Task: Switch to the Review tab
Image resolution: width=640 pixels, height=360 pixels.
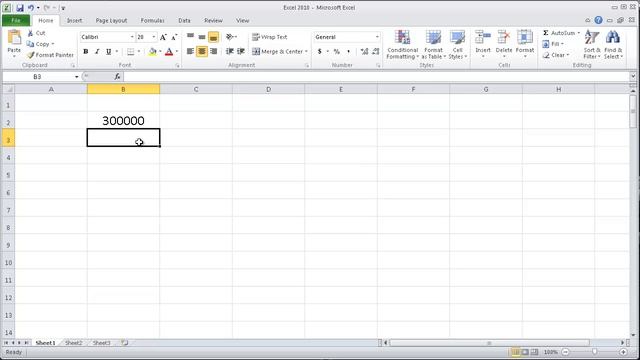Action: [x=213, y=20]
